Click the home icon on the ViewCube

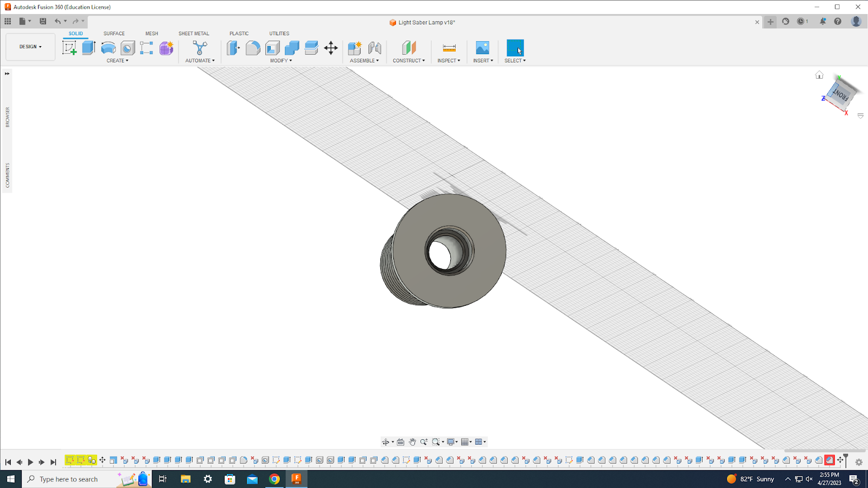(819, 75)
